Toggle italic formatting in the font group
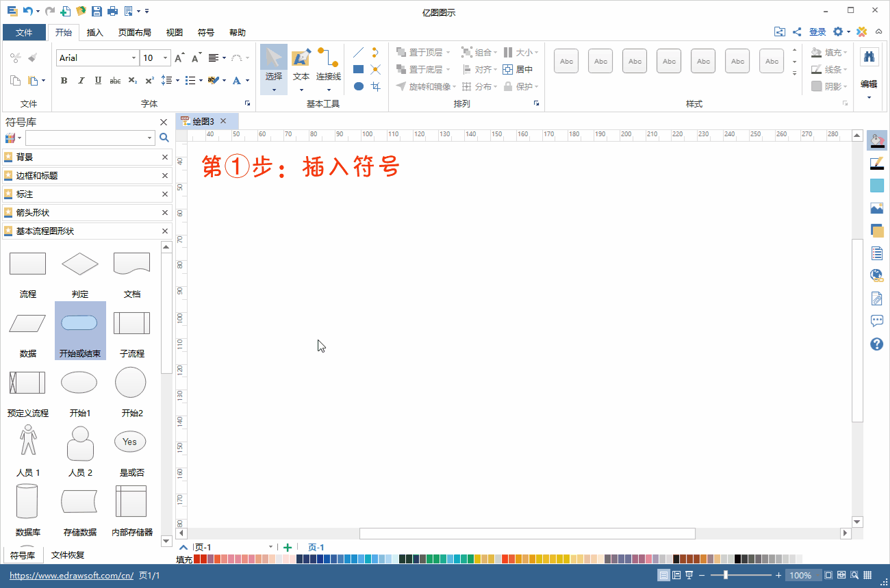 tap(81, 80)
